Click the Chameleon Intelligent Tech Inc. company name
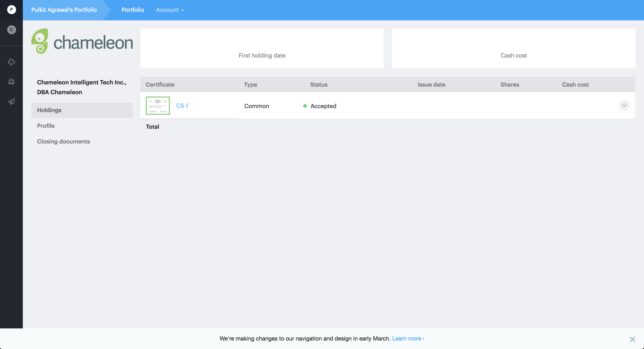The image size is (644, 349). click(82, 87)
